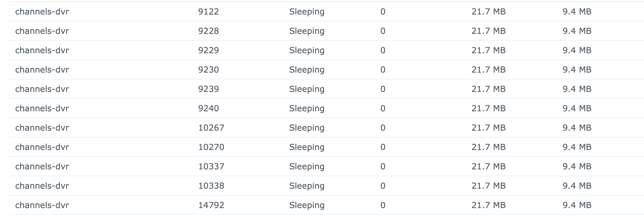Select the channels-dvr row with PID 9122

(208, 12)
